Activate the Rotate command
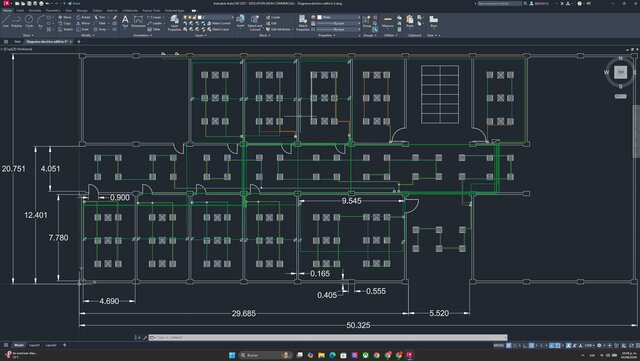Viewport: 640px width, 361px height. point(83,17)
